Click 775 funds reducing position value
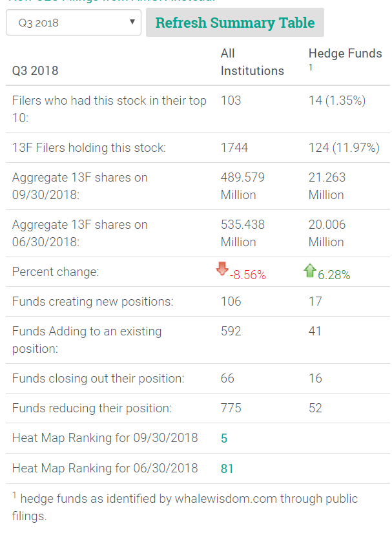Screen dimensions: 392x537 [x=231, y=408]
